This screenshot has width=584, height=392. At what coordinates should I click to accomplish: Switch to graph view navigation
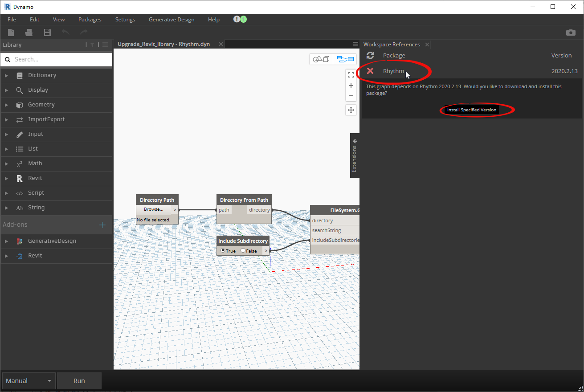click(345, 59)
